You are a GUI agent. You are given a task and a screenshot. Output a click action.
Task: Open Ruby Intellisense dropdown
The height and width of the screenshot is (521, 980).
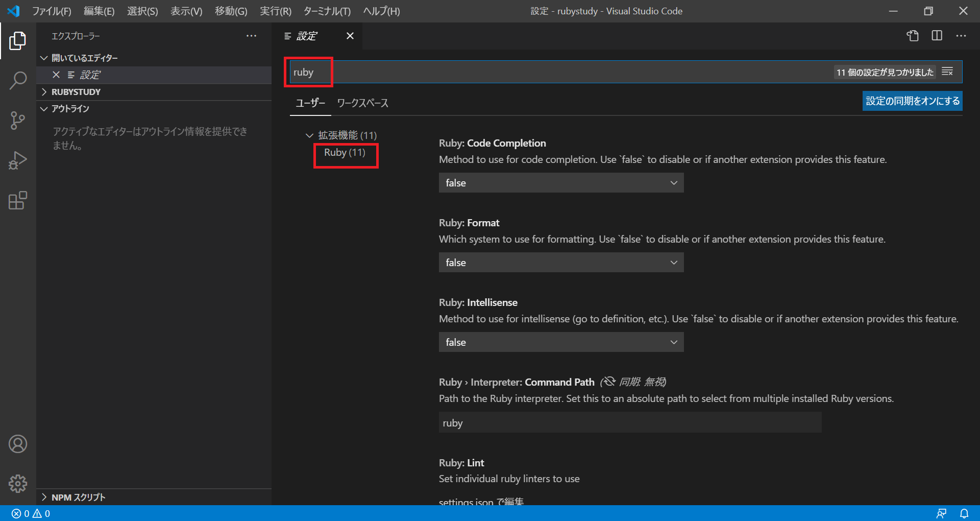[561, 342]
